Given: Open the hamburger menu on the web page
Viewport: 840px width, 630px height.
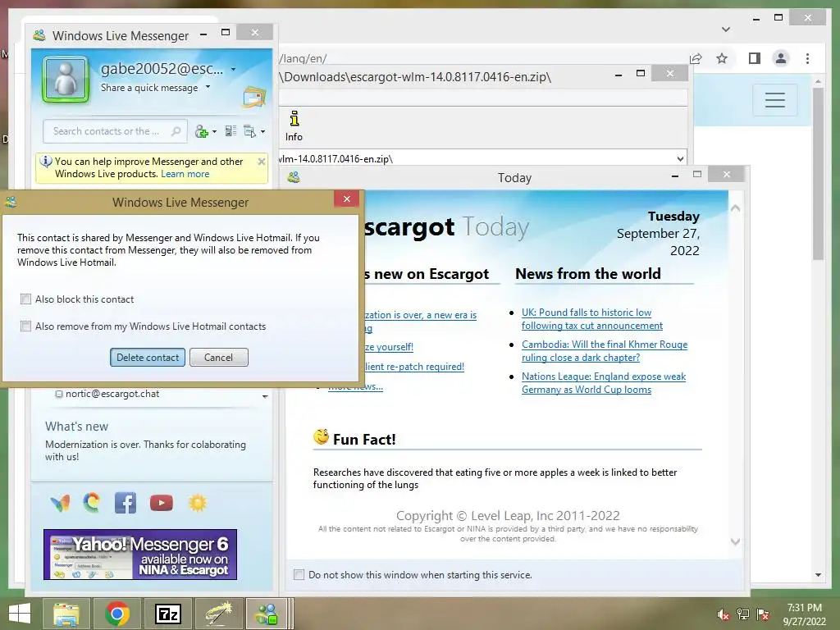Looking at the screenshot, I should tap(774, 100).
